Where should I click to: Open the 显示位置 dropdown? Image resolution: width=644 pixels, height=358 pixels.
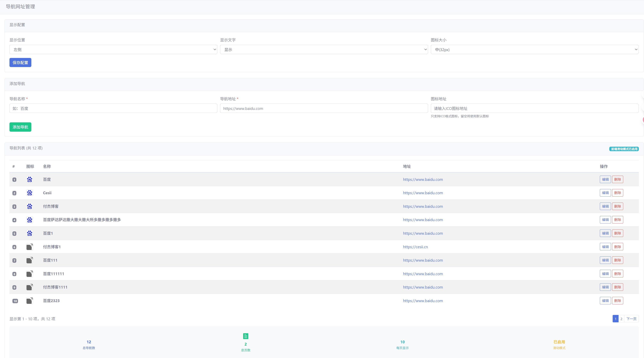(x=113, y=50)
